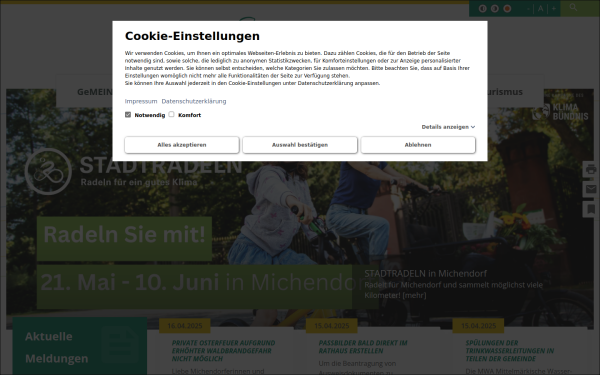Reset font size with A

coord(540,8)
